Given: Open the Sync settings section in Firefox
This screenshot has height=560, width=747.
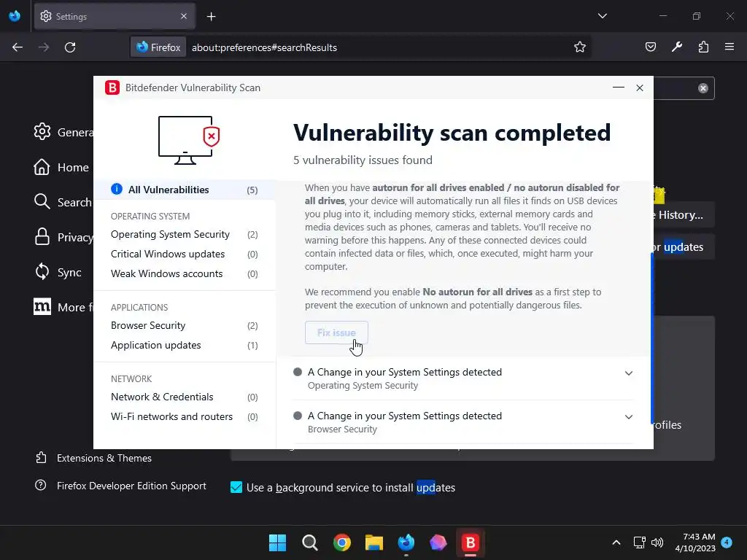Looking at the screenshot, I should point(58,273).
